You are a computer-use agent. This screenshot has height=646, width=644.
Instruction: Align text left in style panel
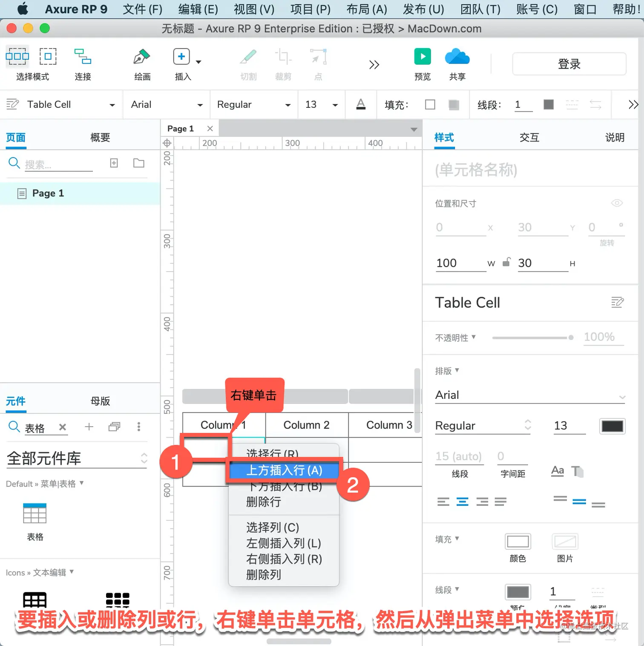pos(443,502)
